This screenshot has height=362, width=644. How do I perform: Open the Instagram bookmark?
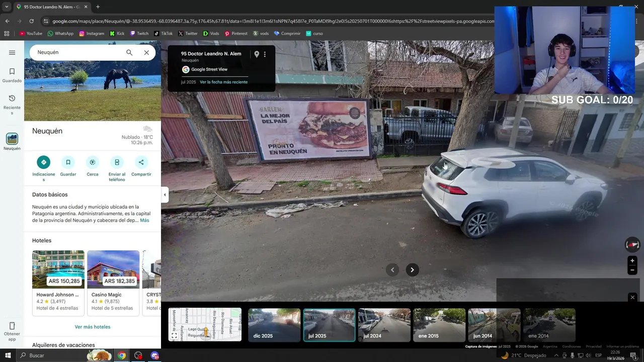point(92,34)
